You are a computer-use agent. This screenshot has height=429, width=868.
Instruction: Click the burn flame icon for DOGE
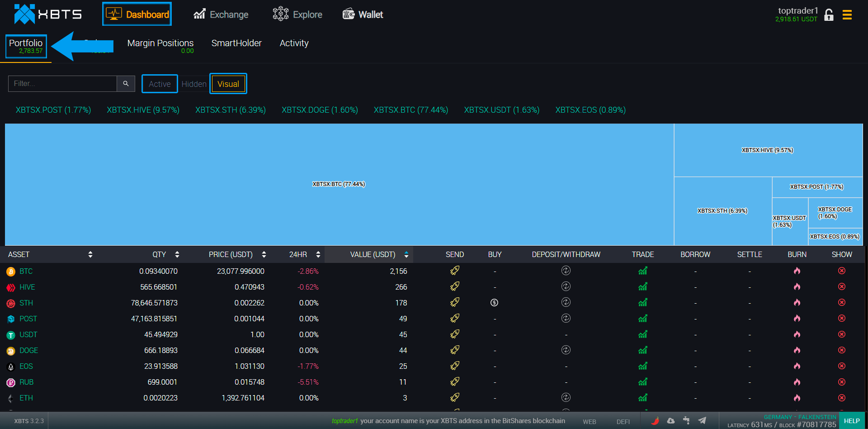coord(797,350)
